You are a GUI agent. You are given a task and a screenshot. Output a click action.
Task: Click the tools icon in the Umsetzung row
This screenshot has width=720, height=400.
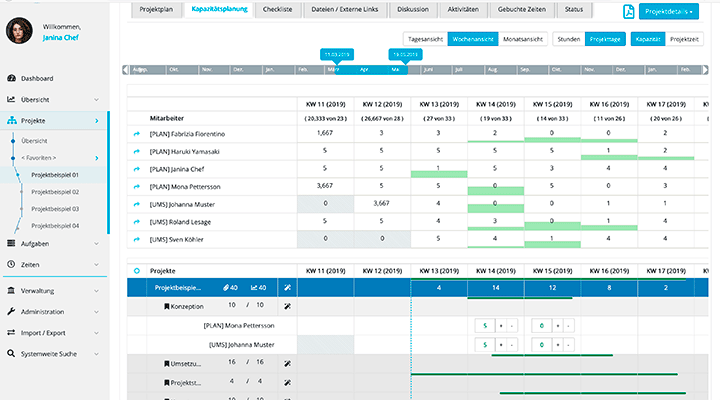point(287,362)
